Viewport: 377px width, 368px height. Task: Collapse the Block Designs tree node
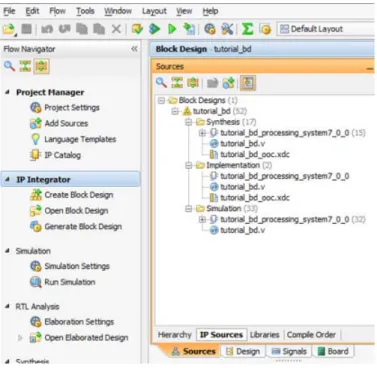click(x=162, y=100)
